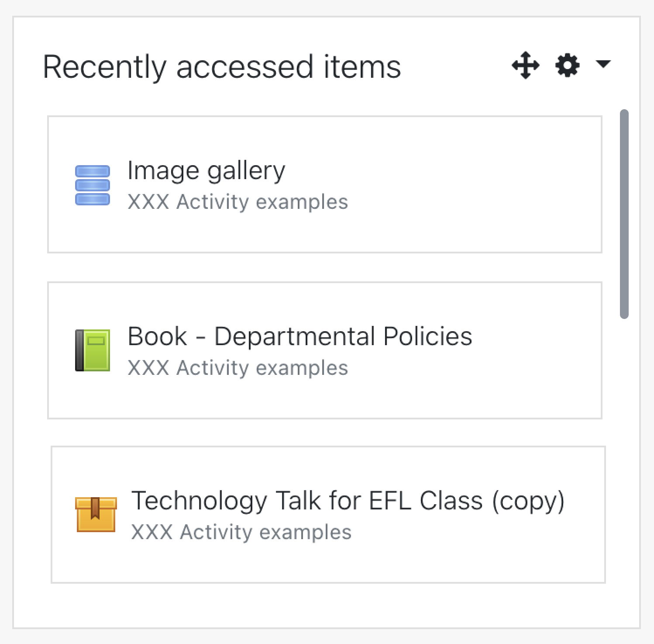The height and width of the screenshot is (644, 654).
Task: Click the orange package box icon
Action: point(96,514)
